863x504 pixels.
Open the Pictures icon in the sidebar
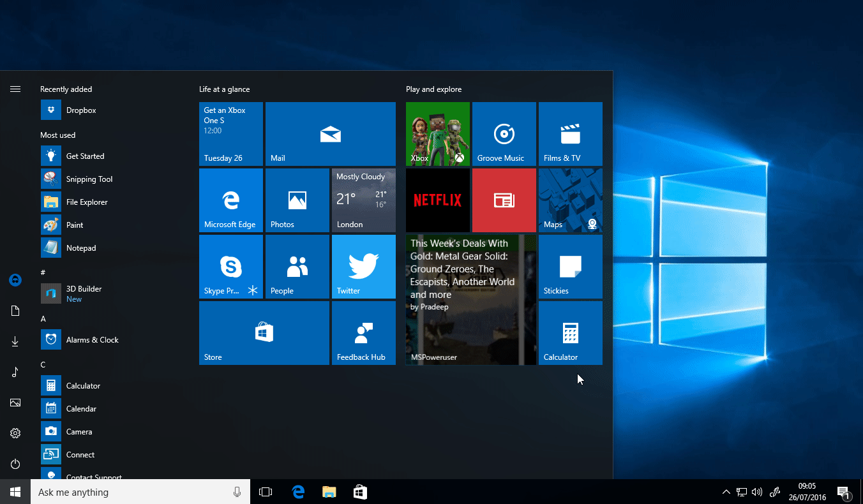pos(15,403)
